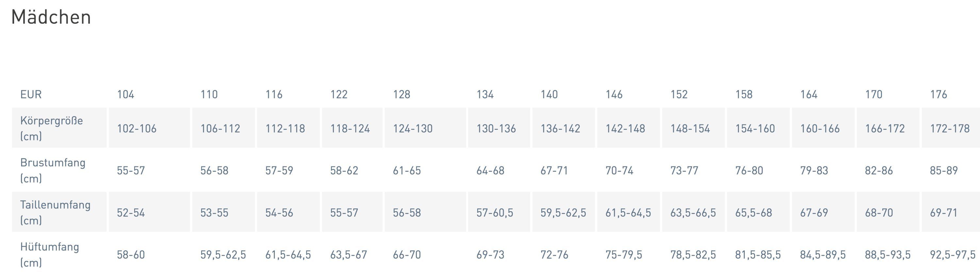Click the hip value 59,5-62,5
980x278 pixels.
[x=223, y=254]
